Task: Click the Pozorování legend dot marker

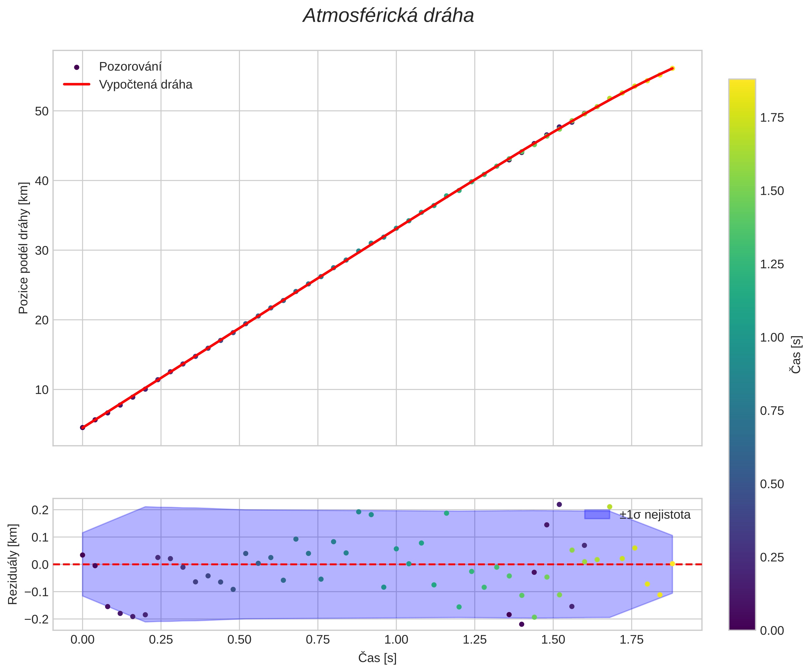Action: (76, 67)
